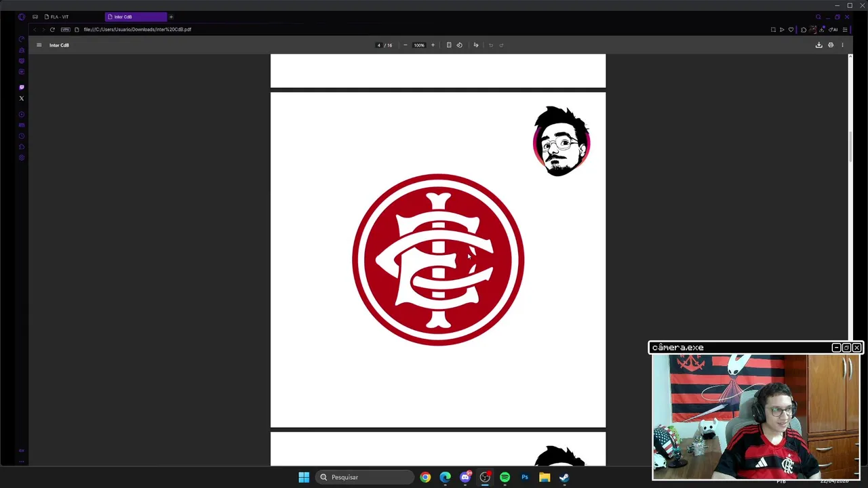Screen dimensions: 868x488
Task: Select the Inter CdB tab
Action: click(136, 17)
